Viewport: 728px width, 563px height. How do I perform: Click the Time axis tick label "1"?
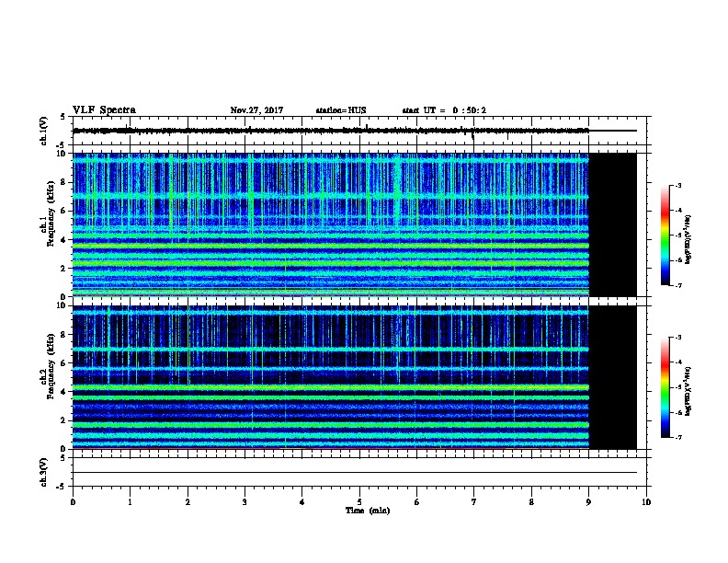[x=130, y=502]
